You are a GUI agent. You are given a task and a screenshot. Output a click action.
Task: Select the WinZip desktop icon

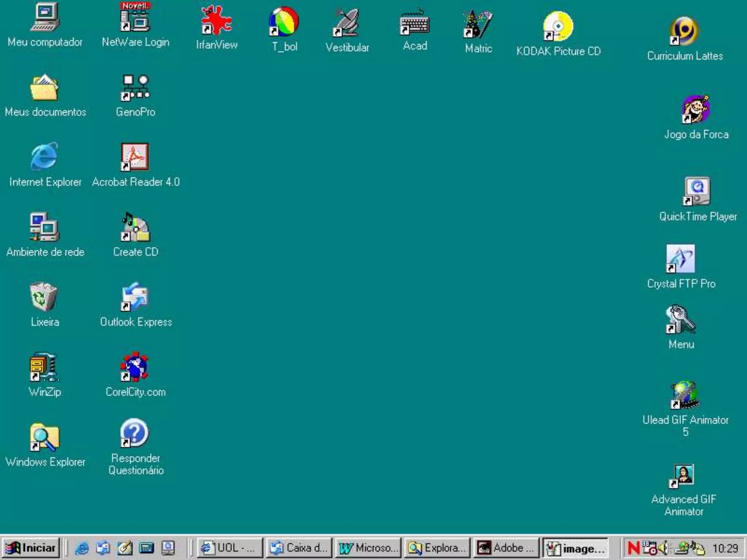pyautogui.click(x=44, y=367)
